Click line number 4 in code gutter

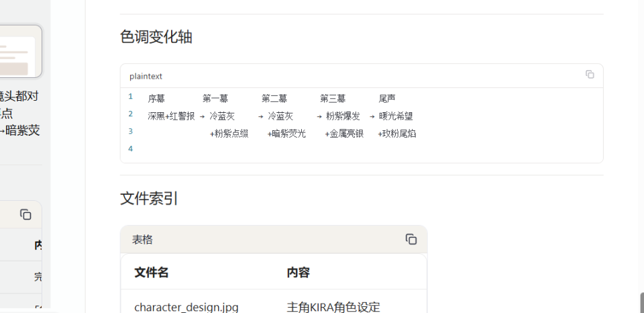tap(131, 149)
